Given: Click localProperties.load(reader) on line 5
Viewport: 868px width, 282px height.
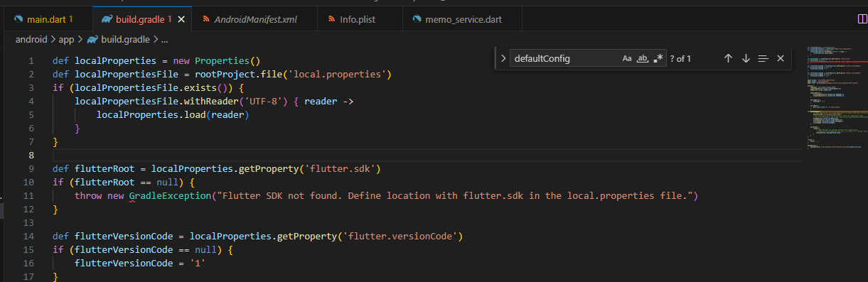Looking at the screenshot, I should click(173, 114).
